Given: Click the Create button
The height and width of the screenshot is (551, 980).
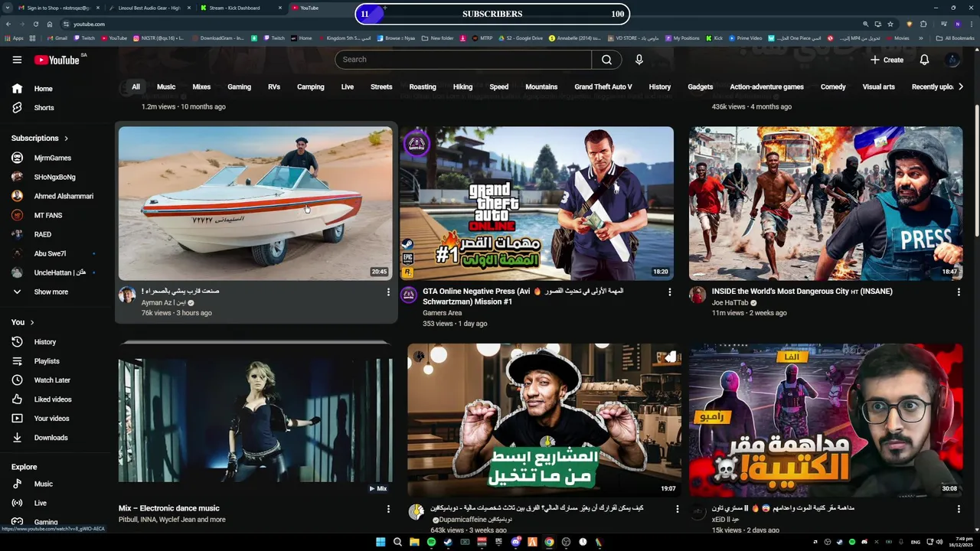Looking at the screenshot, I should pos(887,60).
